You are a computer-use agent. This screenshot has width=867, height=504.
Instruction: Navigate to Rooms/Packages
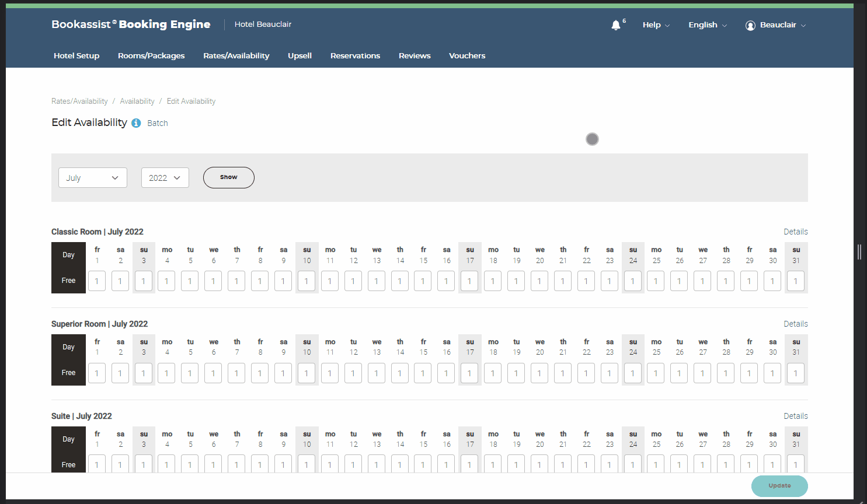coord(151,55)
